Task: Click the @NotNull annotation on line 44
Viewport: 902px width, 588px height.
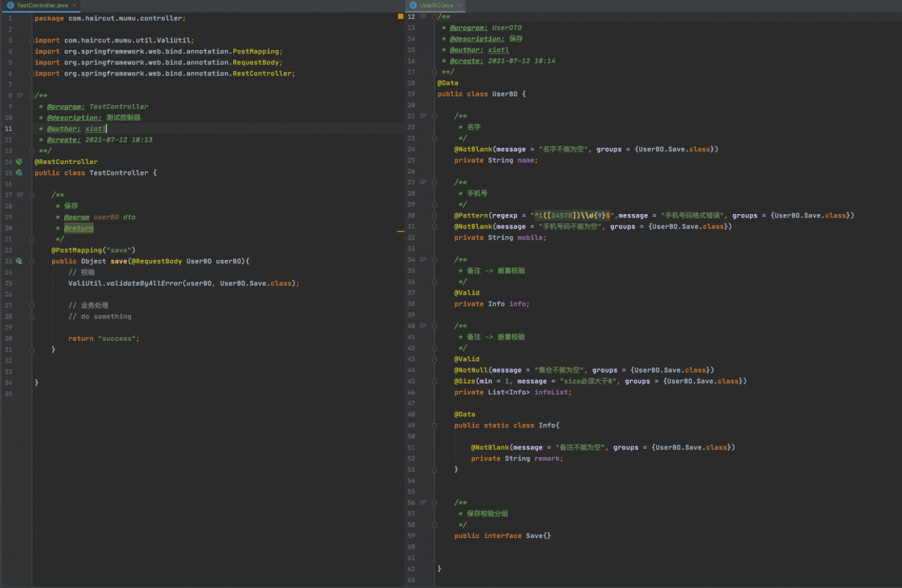Action: click(470, 370)
